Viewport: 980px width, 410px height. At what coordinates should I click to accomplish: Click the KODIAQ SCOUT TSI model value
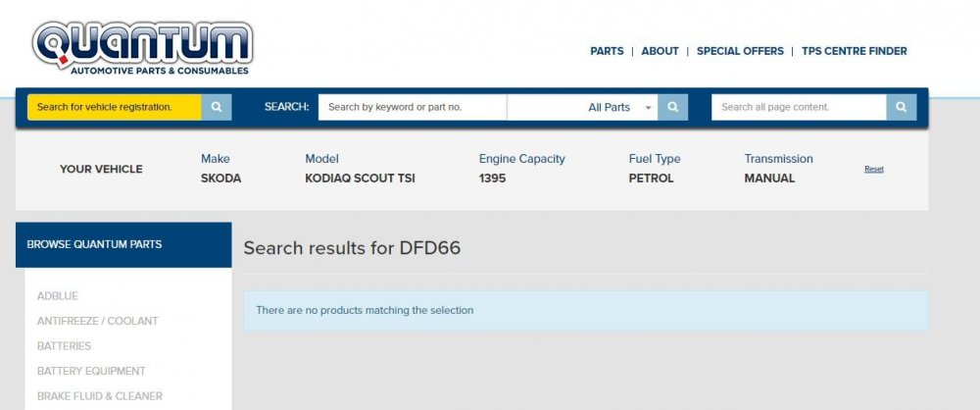click(x=360, y=179)
